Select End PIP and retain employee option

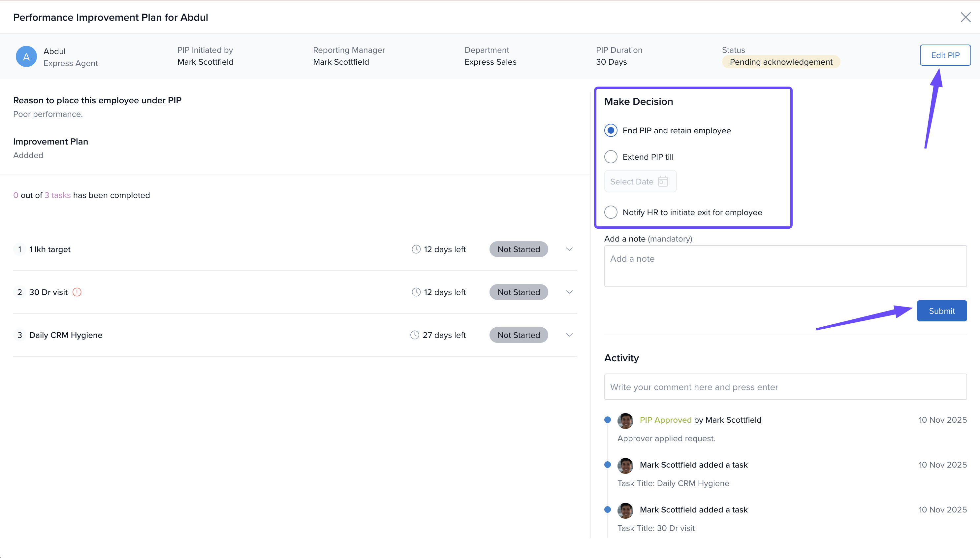[x=611, y=130]
